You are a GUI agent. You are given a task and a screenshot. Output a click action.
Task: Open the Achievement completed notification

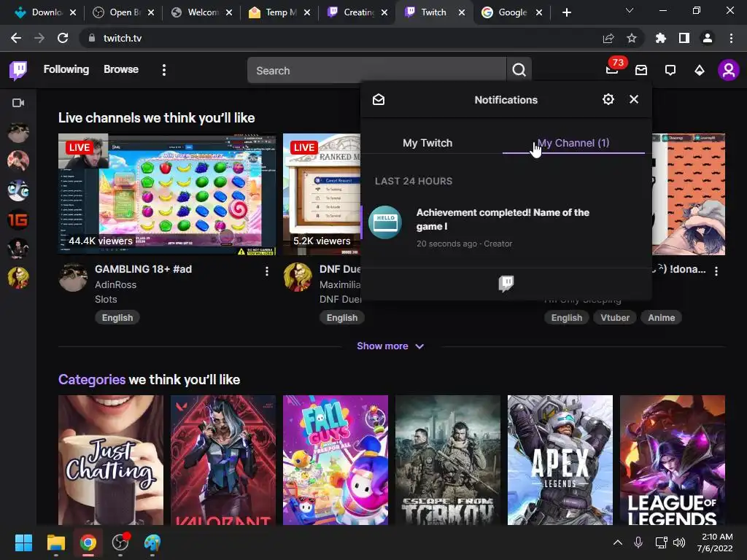[506, 227]
